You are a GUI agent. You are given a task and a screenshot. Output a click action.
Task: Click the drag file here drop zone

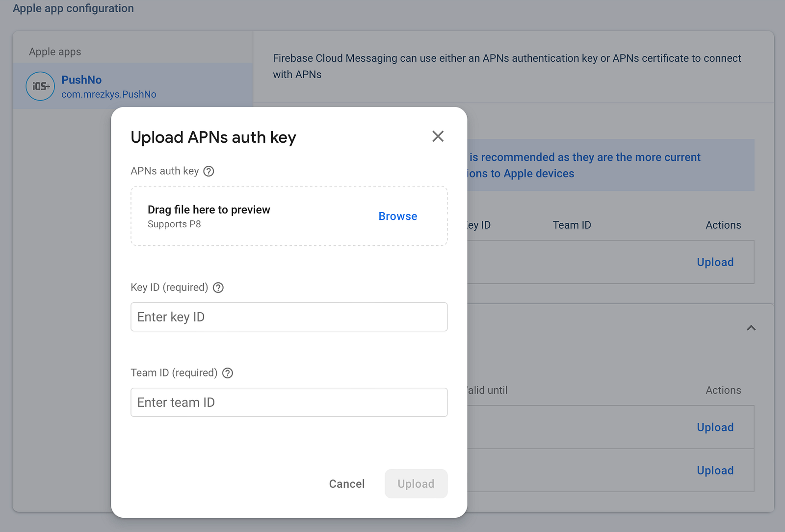click(289, 216)
